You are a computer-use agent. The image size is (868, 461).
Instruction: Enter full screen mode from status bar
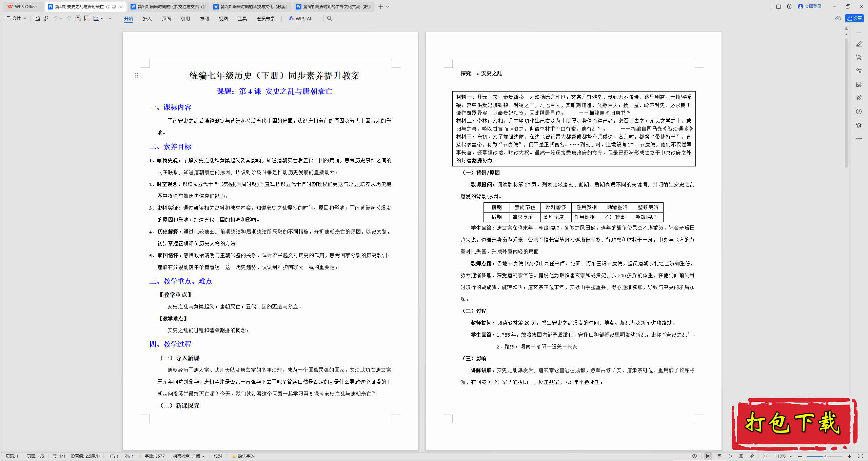[x=860, y=456]
